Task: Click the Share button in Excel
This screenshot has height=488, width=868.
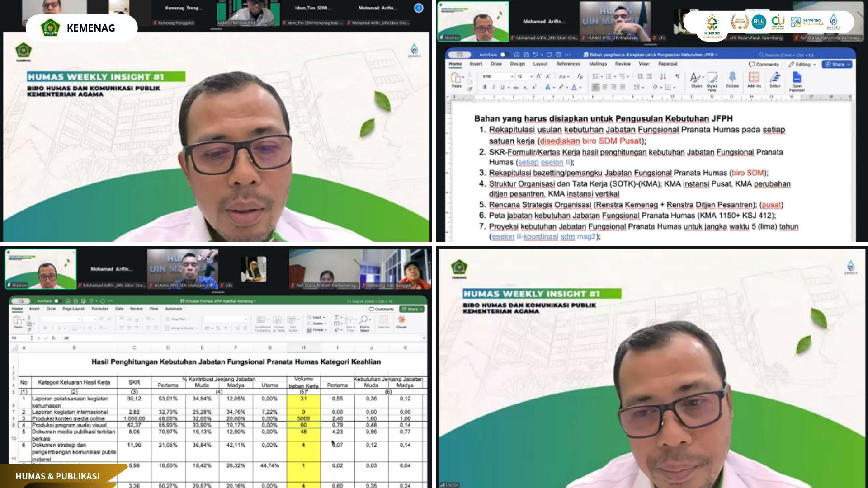Action: (412, 309)
